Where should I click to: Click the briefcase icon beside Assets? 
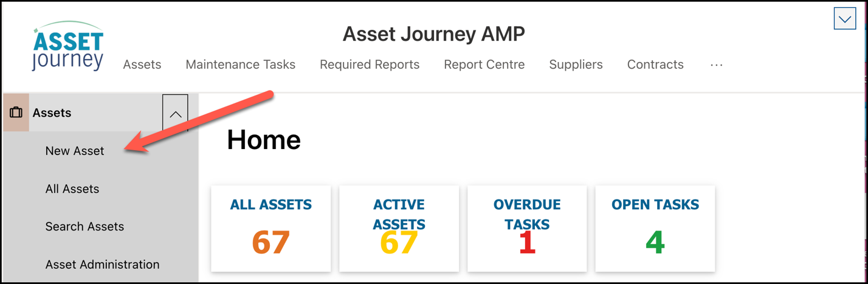[x=16, y=113]
